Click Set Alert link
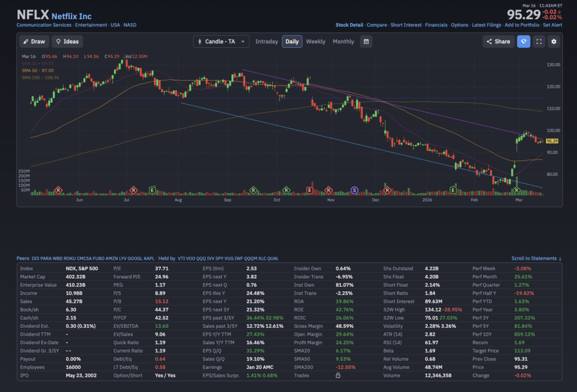577x392 pixels. [x=552, y=25]
